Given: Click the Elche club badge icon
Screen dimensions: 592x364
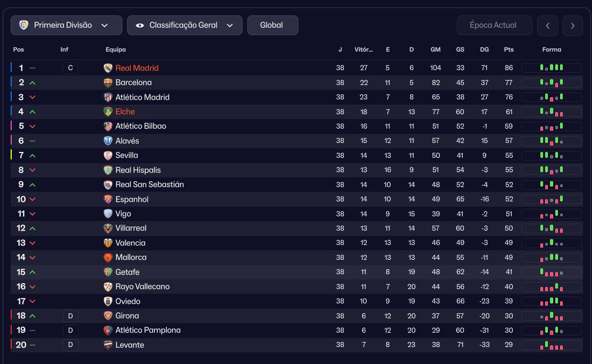Looking at the screenshot, I should pyautogui.click(x=108, y=112).
